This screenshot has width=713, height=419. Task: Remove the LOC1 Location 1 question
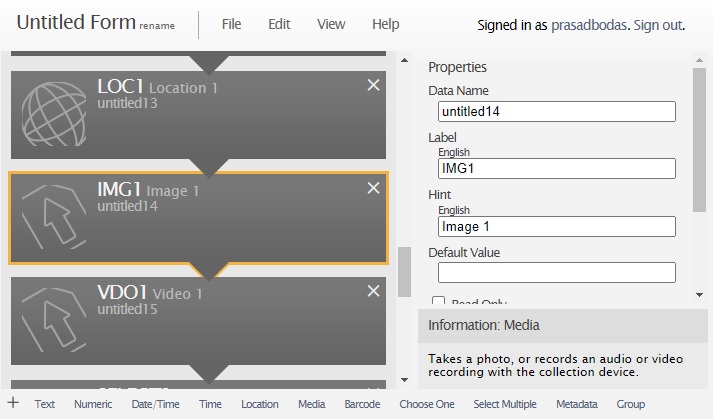tap(373, 85)
